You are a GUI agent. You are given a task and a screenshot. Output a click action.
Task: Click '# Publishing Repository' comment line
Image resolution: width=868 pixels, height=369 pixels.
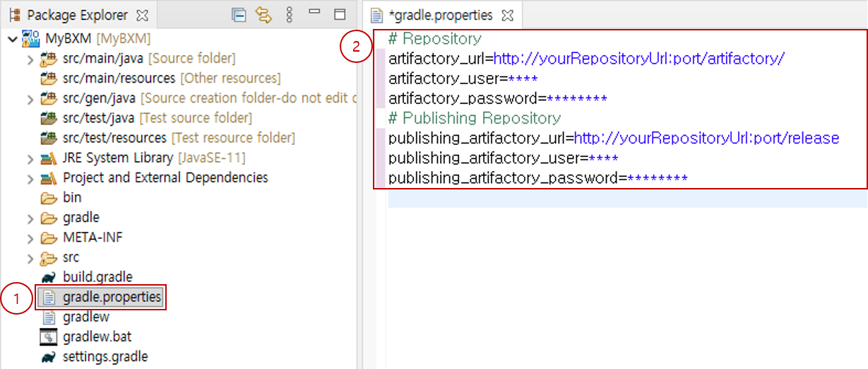pyautogui.click(x=475, y=118)
